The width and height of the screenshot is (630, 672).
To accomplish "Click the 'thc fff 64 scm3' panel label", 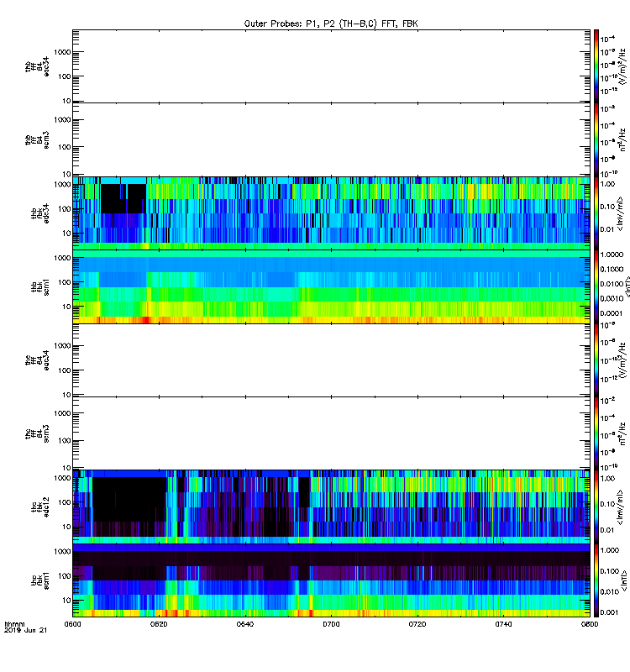I will point(37,433).
